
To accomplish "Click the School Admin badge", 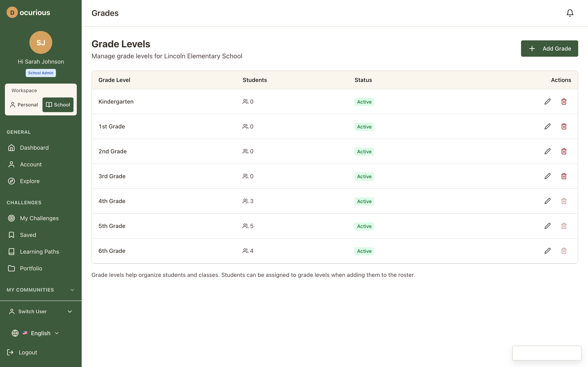I will click(41, 73).
